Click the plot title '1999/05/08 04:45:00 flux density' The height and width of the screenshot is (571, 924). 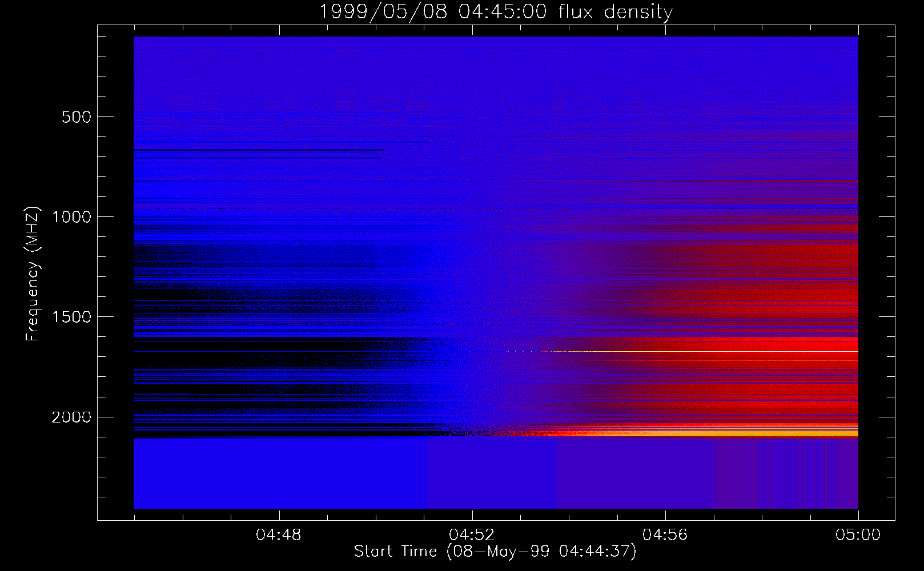tap(495, 11)
